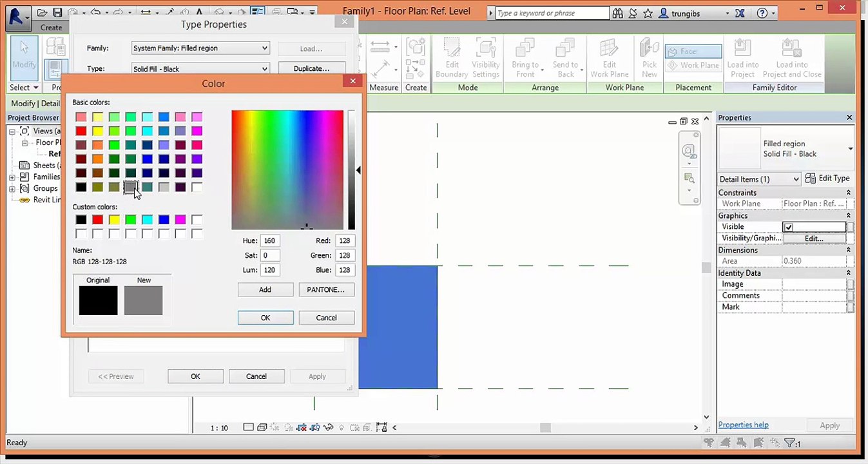The image size is (868, 464).
Task: Click the Detail Level icon in view control bar
Action: [x=248, y=427]
